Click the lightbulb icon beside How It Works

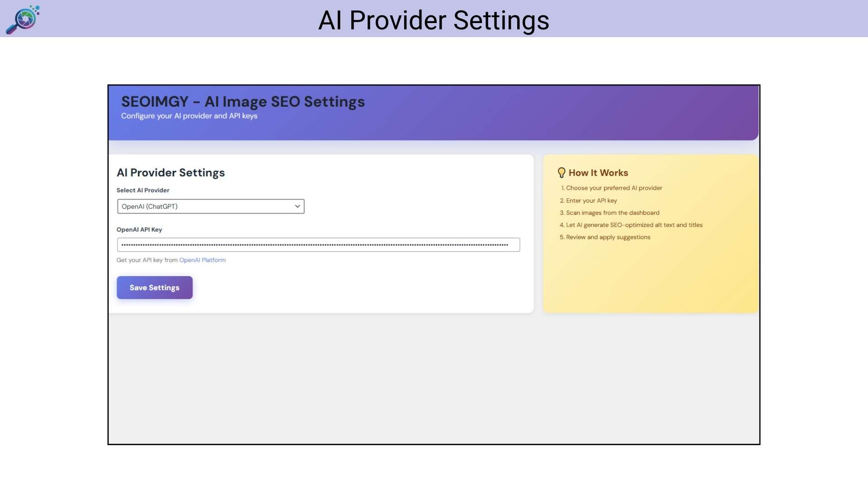click(561, 173)
